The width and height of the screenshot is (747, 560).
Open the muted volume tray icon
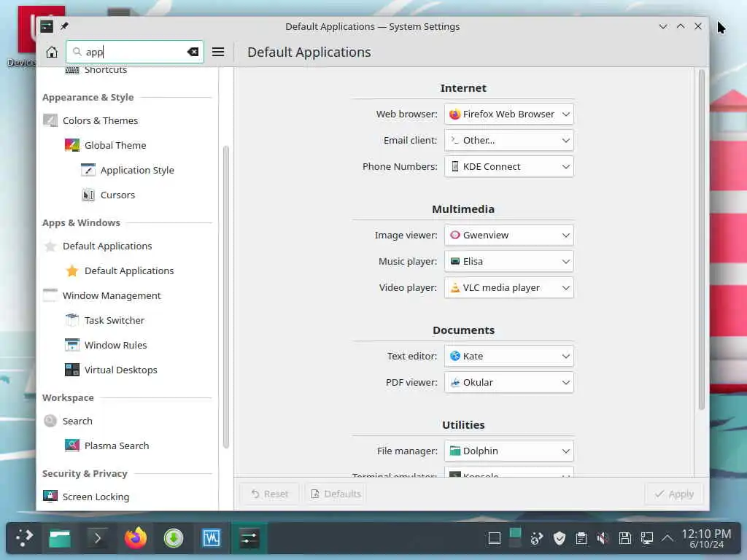[x=603, y=538]
